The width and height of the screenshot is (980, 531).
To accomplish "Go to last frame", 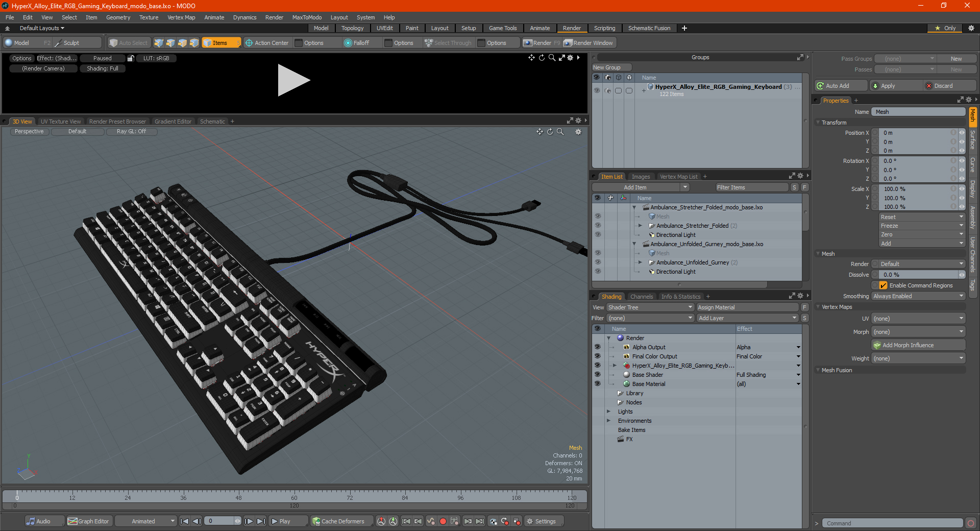I will 261,521.
